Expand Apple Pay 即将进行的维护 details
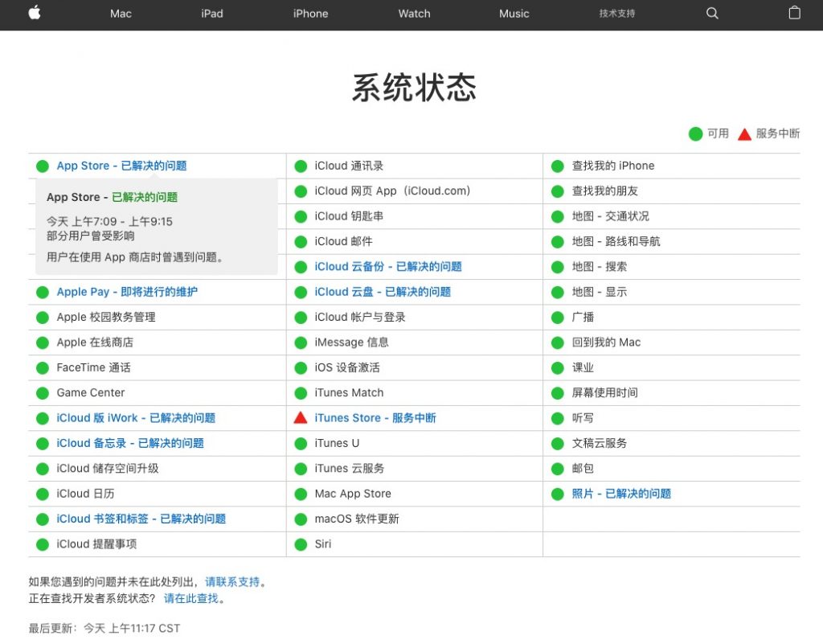This screenshot has height=644, width=823. (127, 293)
